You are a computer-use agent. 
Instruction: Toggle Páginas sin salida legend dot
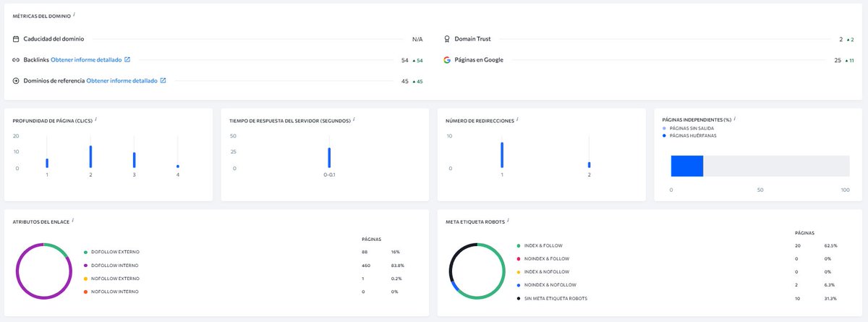pos(665,128)
